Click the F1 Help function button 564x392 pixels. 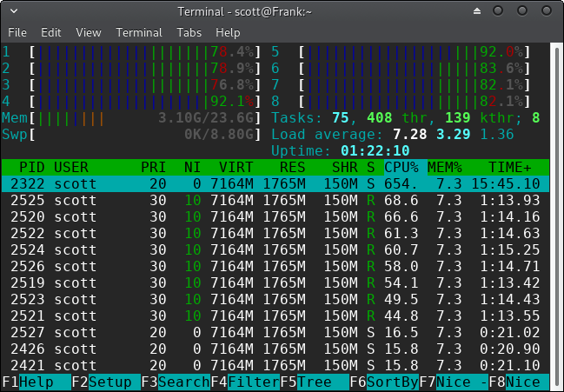tap(36, 382)
